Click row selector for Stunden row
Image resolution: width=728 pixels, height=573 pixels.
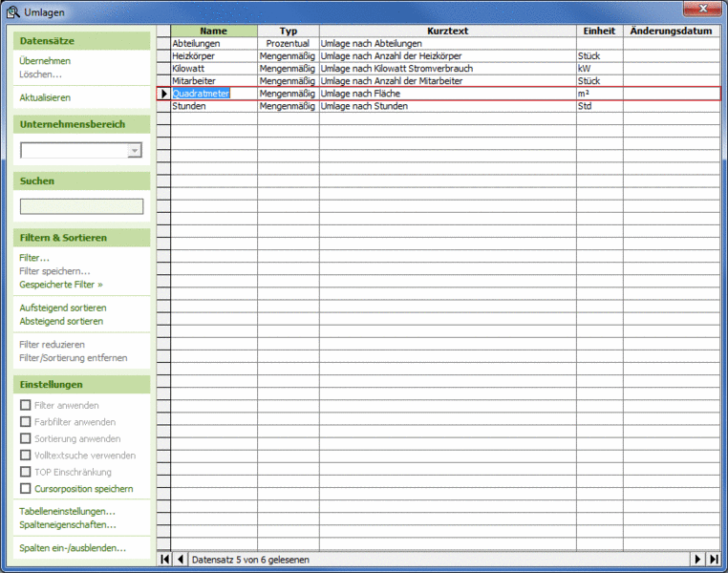pyautogui.click(x=163, y=106)
